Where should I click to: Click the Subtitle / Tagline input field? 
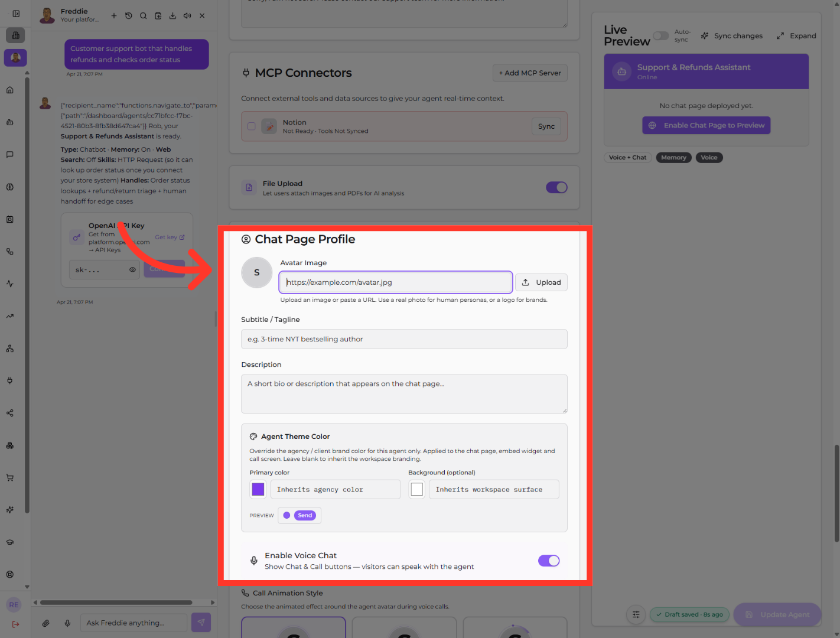(x=404, y=339)
